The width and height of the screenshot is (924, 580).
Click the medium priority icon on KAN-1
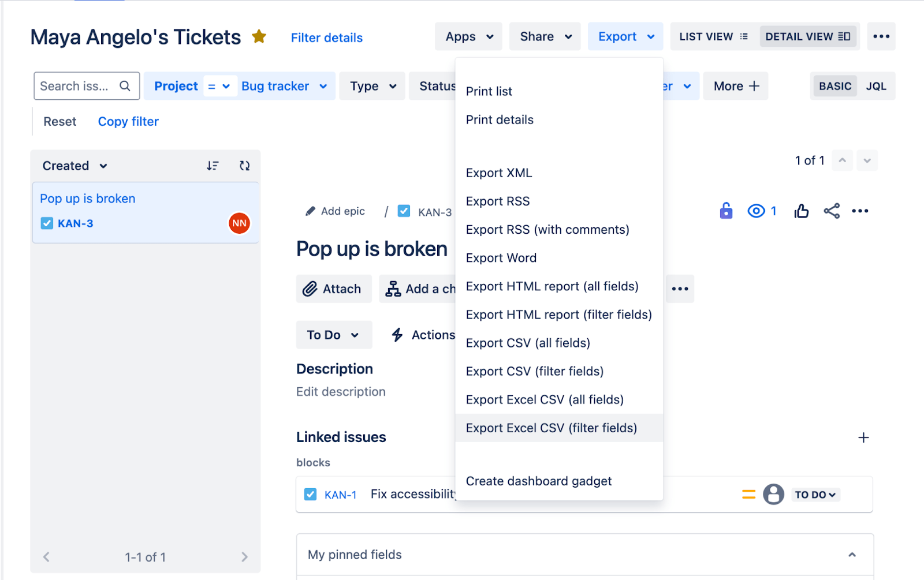748,494
